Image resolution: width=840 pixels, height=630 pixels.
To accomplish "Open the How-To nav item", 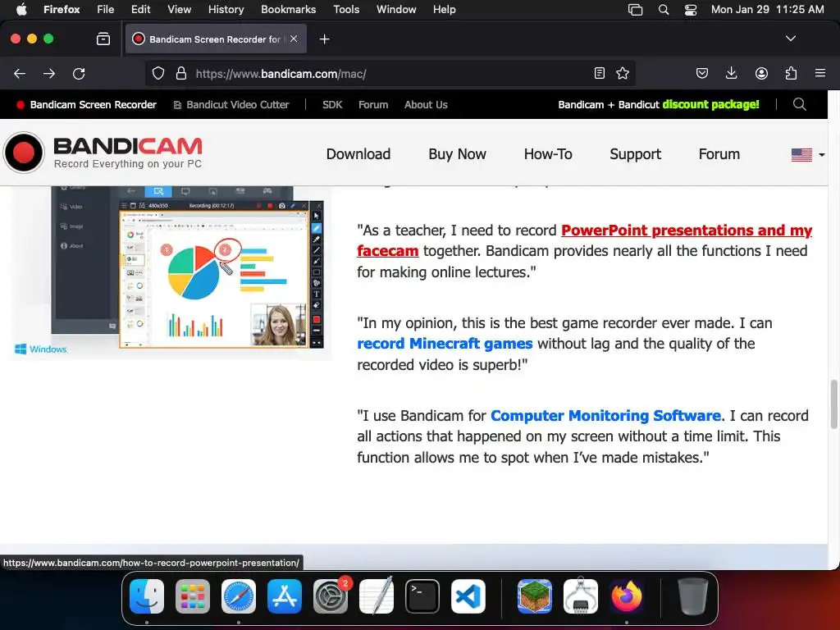I will [548, 154].
